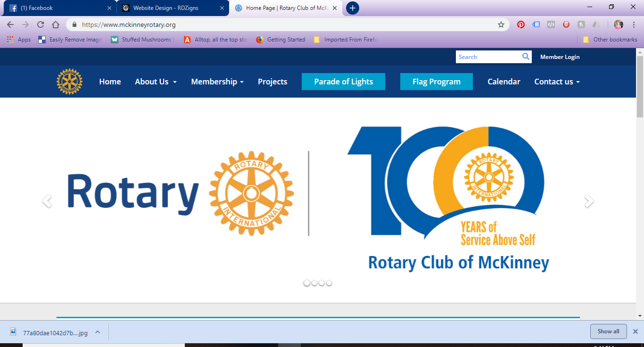This screenshot has height=347, width=644.
Task: Click the page vertical scrollbar thumb
Action: tap(640, 86)
